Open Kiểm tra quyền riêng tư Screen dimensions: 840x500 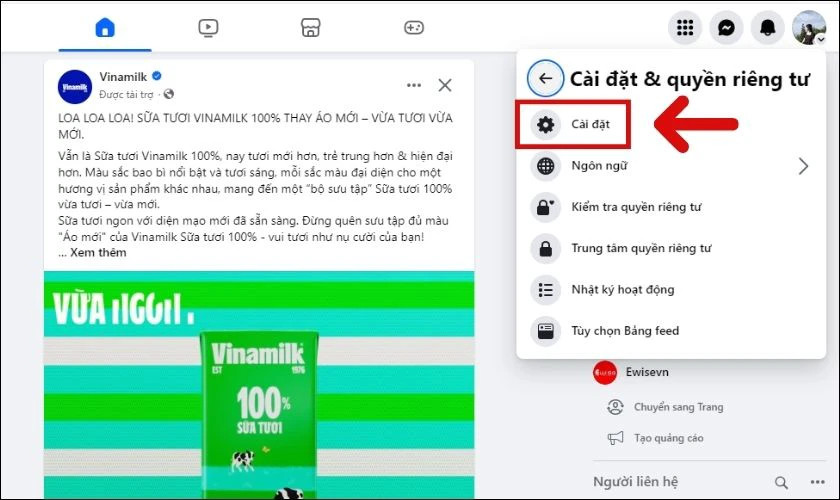[x=670, y=207]
